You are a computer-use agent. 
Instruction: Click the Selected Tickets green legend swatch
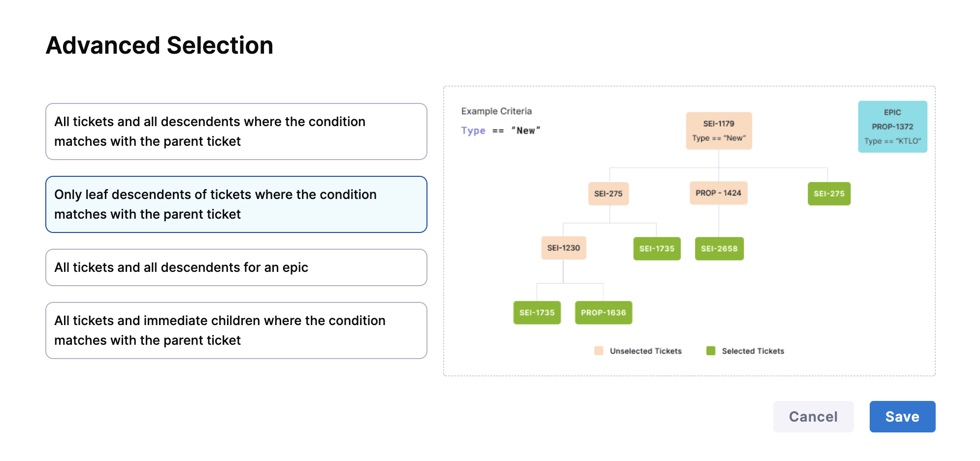tap(711, 351)
